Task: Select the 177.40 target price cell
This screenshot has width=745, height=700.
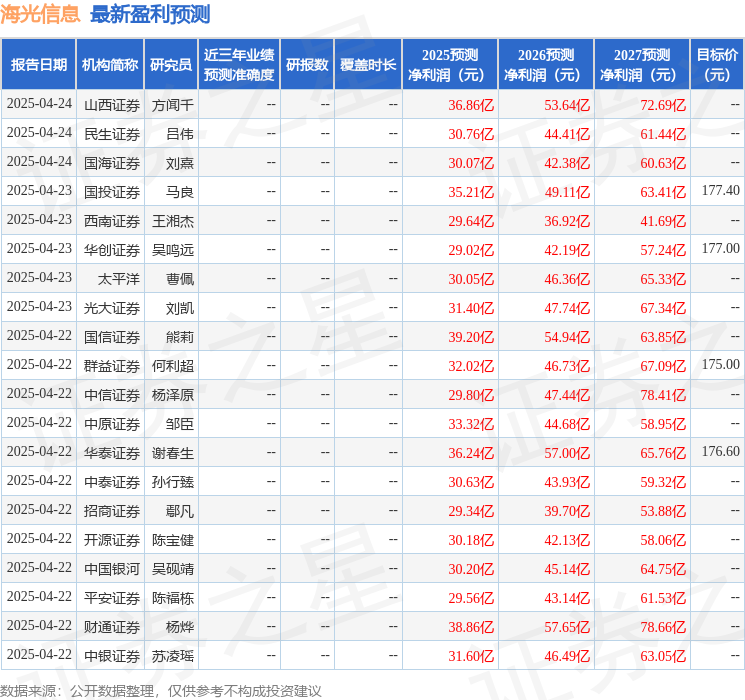Action: [x=720, y=190]
